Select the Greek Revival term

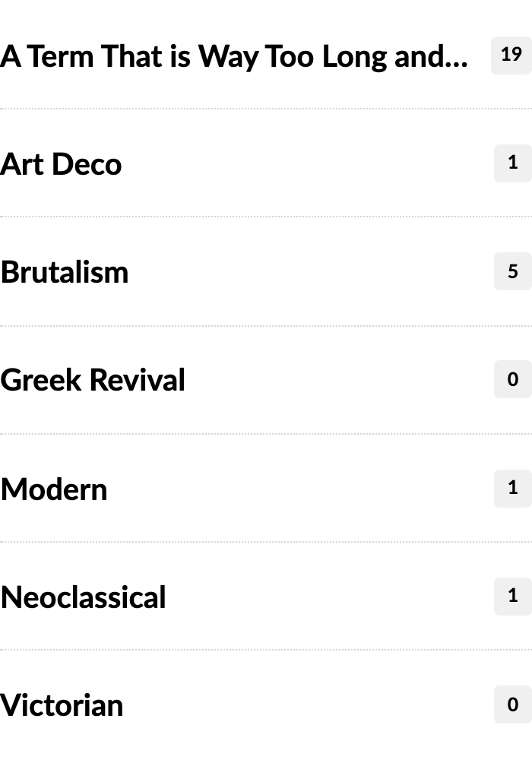click(x=93, y=380)
